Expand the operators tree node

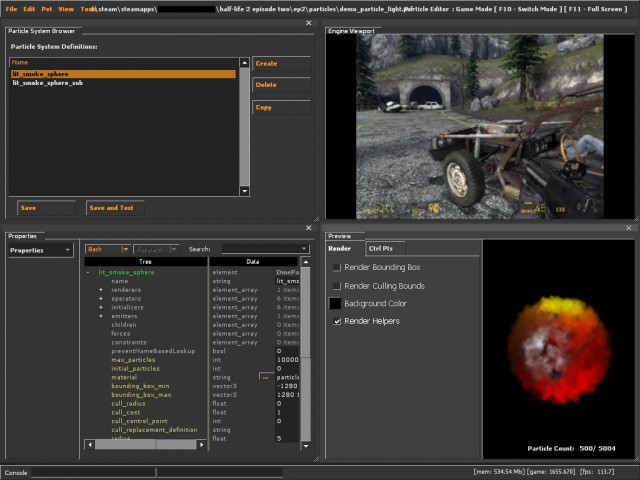click(101, 299)
